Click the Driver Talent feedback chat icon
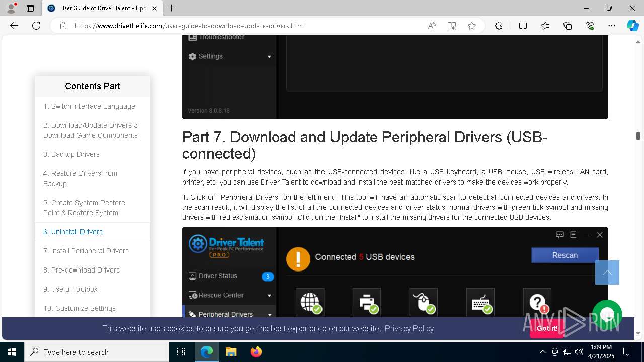 point(560,235)
